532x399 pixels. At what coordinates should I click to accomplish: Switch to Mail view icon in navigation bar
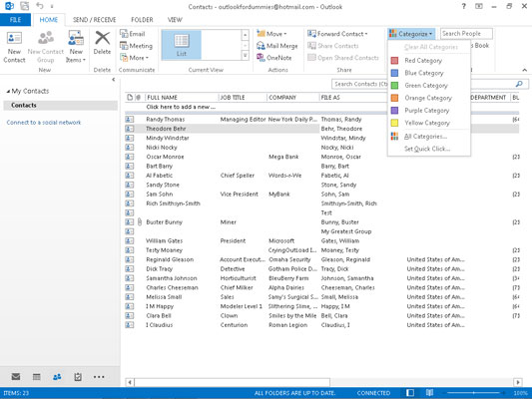click(16, 377)
